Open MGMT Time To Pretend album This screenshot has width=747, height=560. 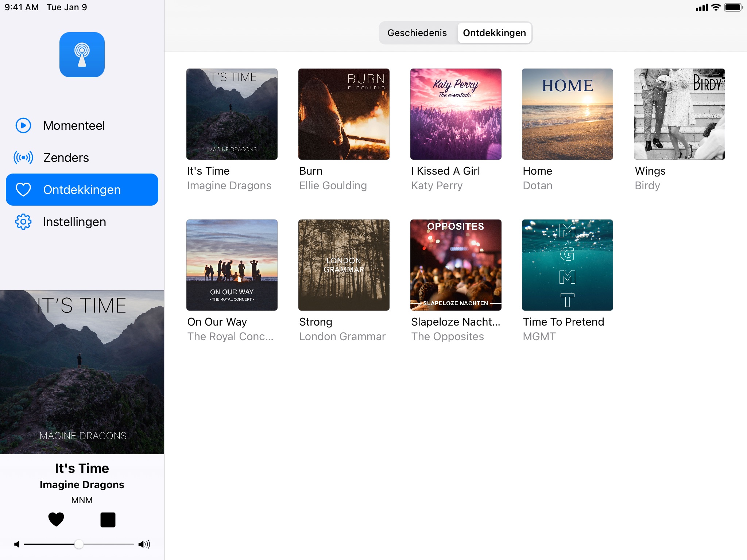(567, 264)
